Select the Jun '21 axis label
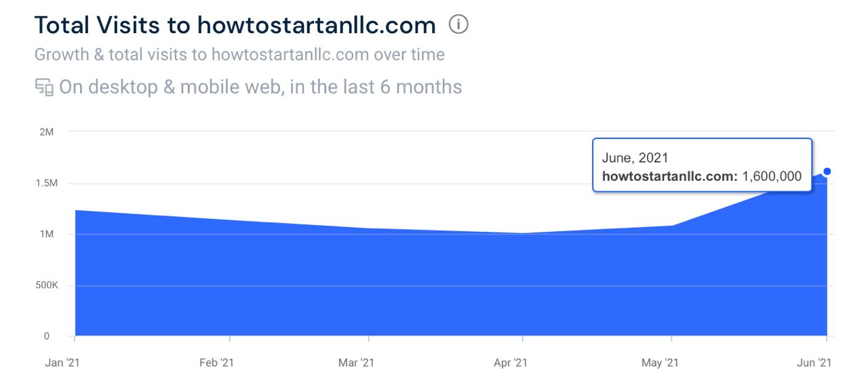This screenshot has width=868, height=391. point(814,363)
